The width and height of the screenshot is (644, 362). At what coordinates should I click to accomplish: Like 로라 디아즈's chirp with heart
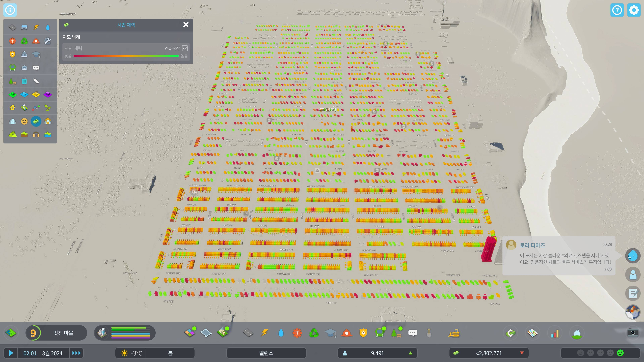tap(609, 269)
